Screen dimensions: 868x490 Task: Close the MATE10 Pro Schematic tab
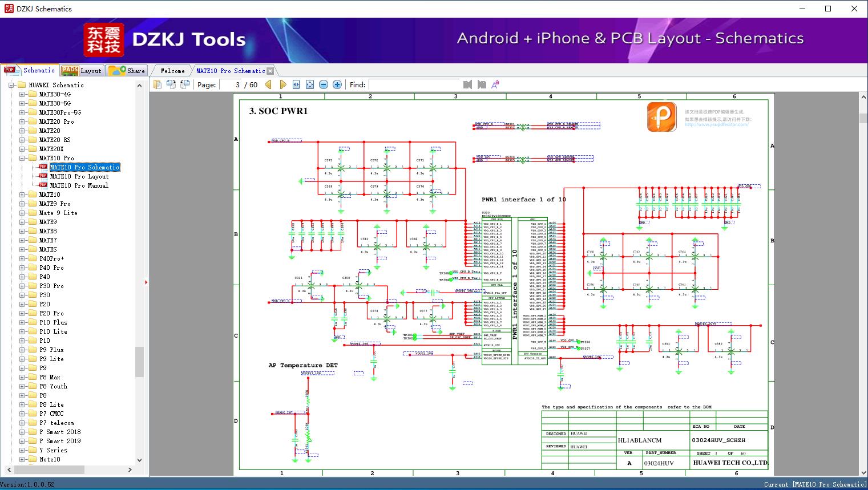coord(270,71)
